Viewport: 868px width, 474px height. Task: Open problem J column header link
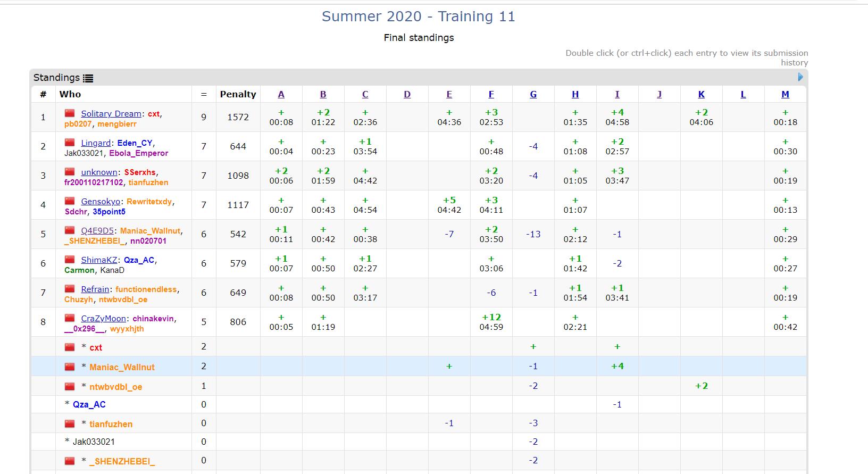[659, 94]
